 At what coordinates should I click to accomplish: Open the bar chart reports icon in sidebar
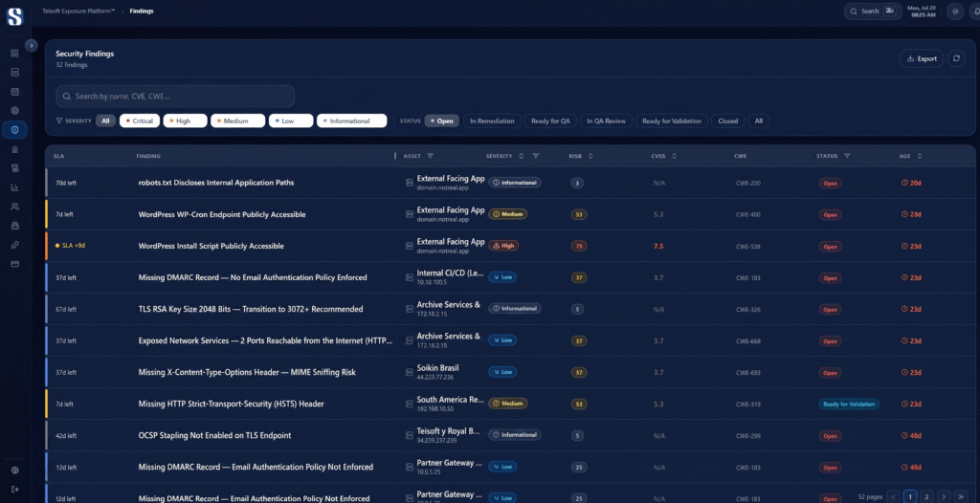15,186
